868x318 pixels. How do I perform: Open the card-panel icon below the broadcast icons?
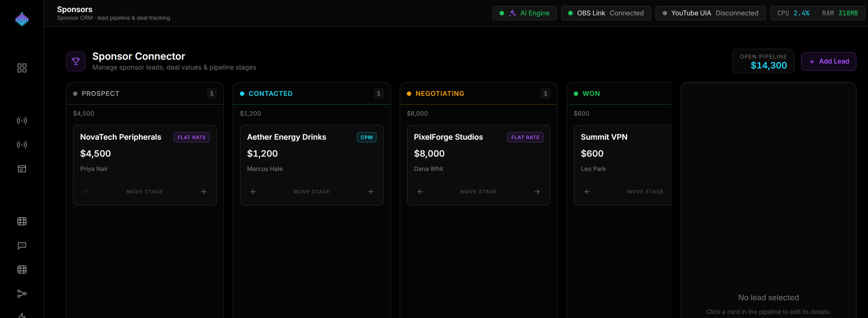[22, 169]
